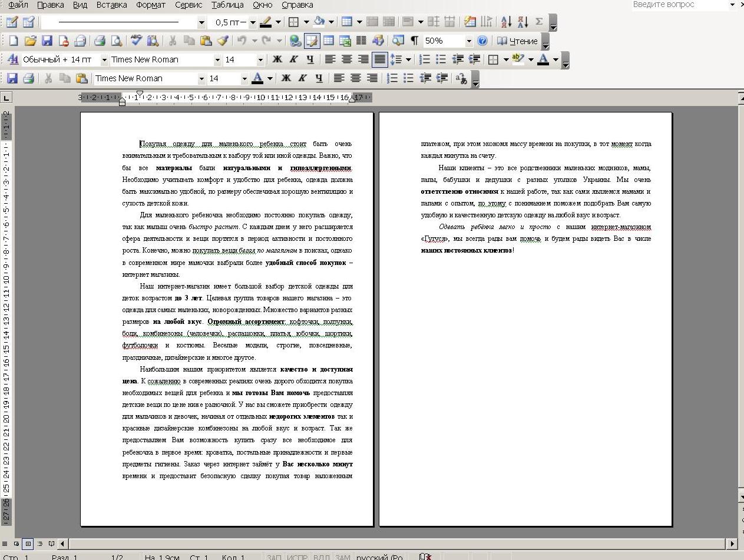Toggle justified text alignment
Viewport: 744px width, 560px height.
(x=380, y=59)
